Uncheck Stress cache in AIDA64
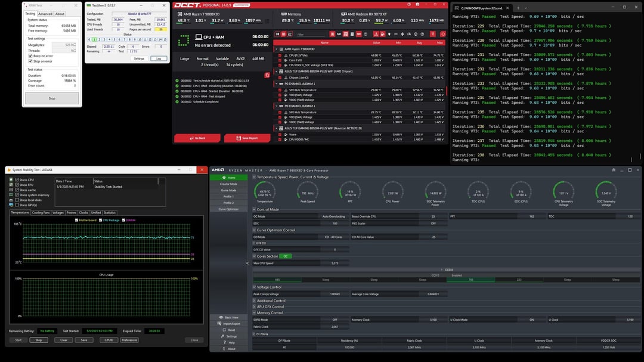Screen dimensions: 644x362 (x=17, y=190)
